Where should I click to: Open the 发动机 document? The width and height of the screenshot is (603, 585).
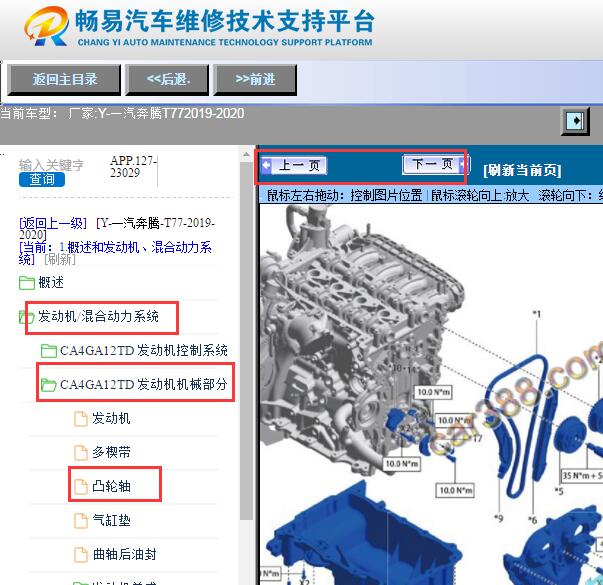point(111,418)
